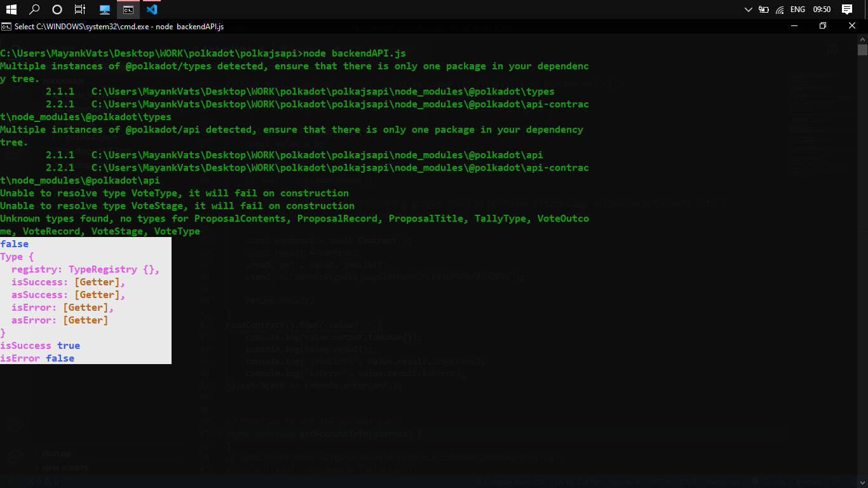This screenshot has width=868, height=488.
Task: Click the 'asError: [Getter]' line
Action: point(60,320)
